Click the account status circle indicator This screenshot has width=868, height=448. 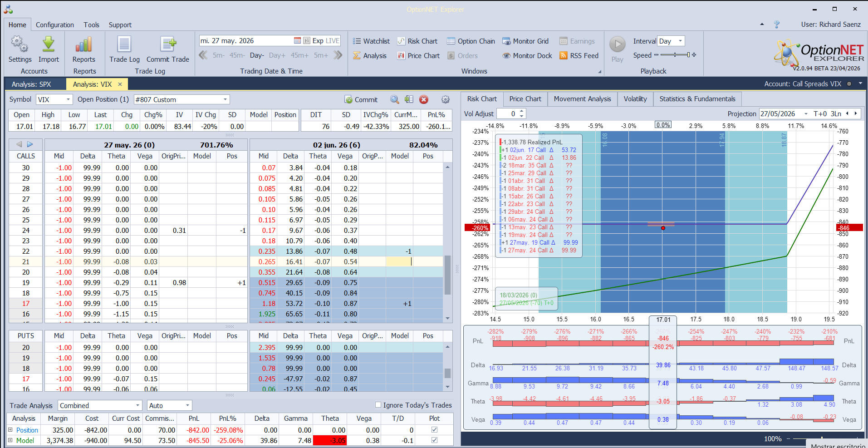[x=849, y=84]
